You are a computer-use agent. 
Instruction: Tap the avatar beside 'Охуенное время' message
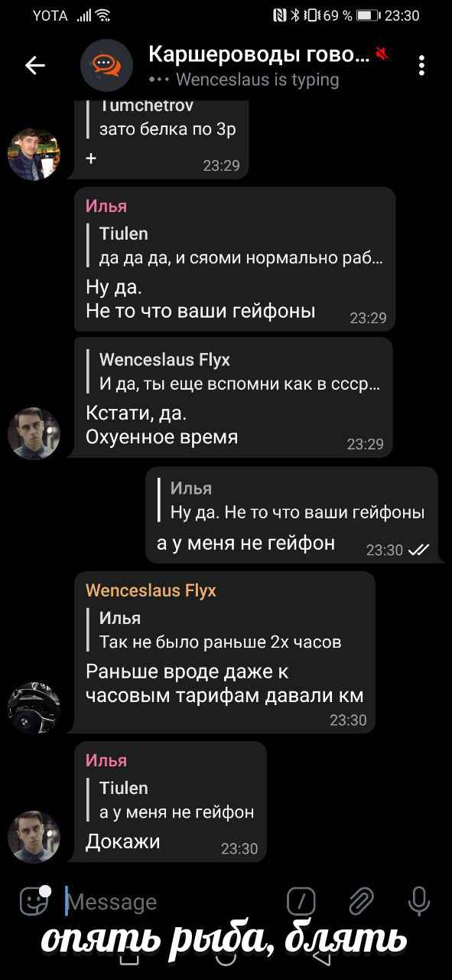coord(34,433)
